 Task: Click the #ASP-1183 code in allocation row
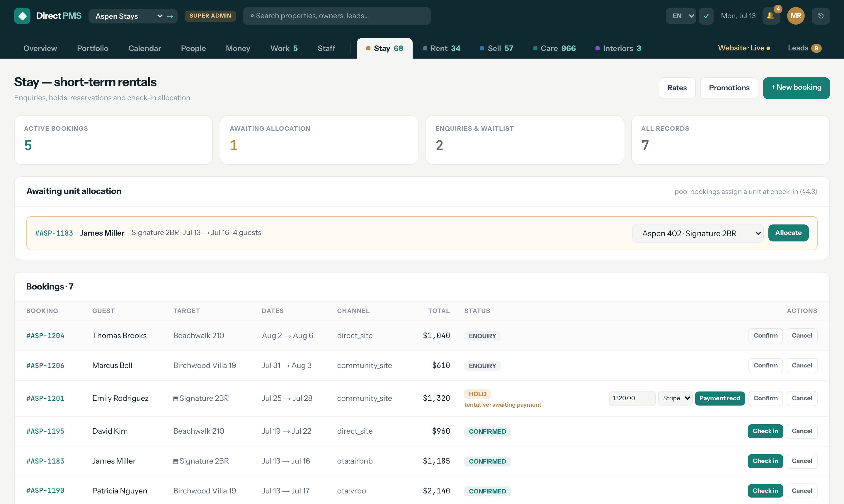54,233
